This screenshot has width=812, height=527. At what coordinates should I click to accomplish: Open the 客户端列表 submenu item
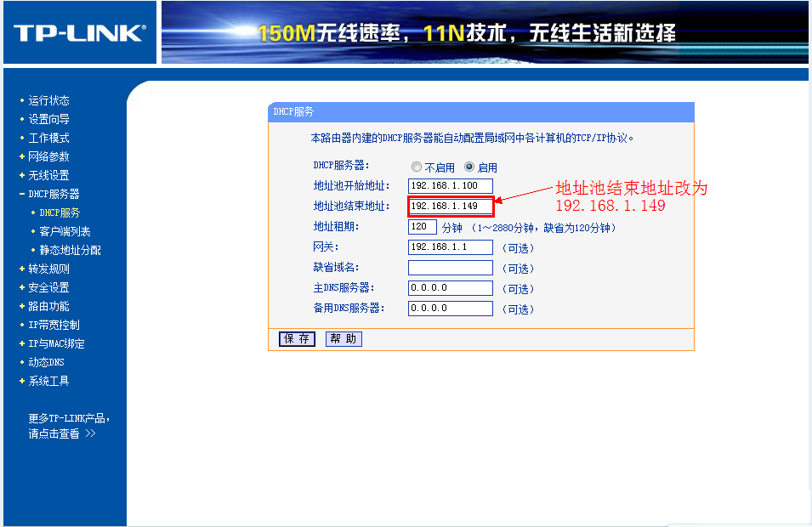(x=65, y=231)
